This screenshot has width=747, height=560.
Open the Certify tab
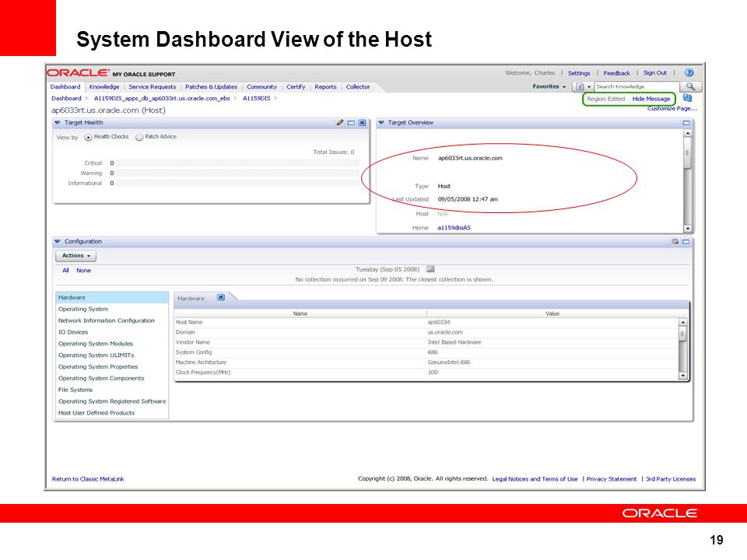[x=296, y=87]
